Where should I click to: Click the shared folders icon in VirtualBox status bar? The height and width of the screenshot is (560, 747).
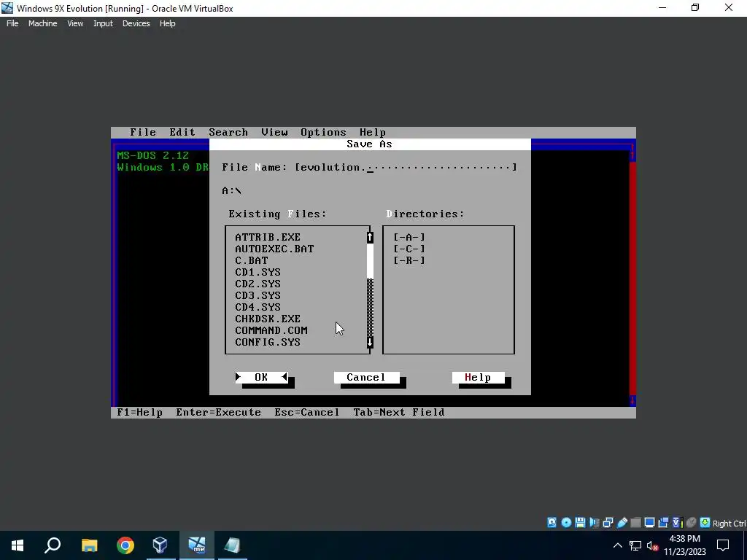coord(635,522)
